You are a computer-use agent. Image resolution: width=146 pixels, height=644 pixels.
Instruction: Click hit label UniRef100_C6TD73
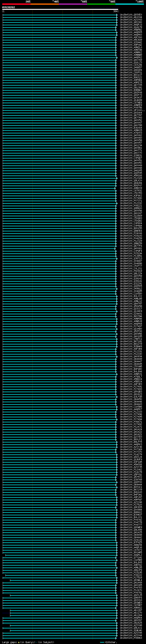[131, 550]
